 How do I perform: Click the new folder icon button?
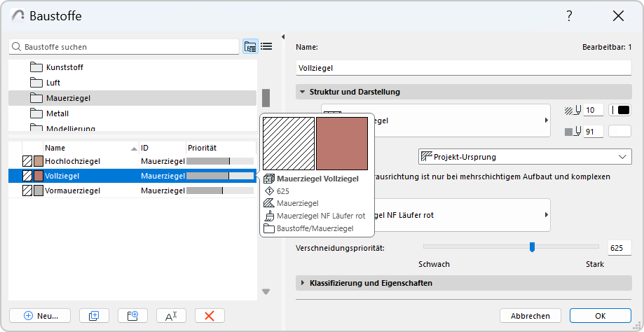point(132,316)
